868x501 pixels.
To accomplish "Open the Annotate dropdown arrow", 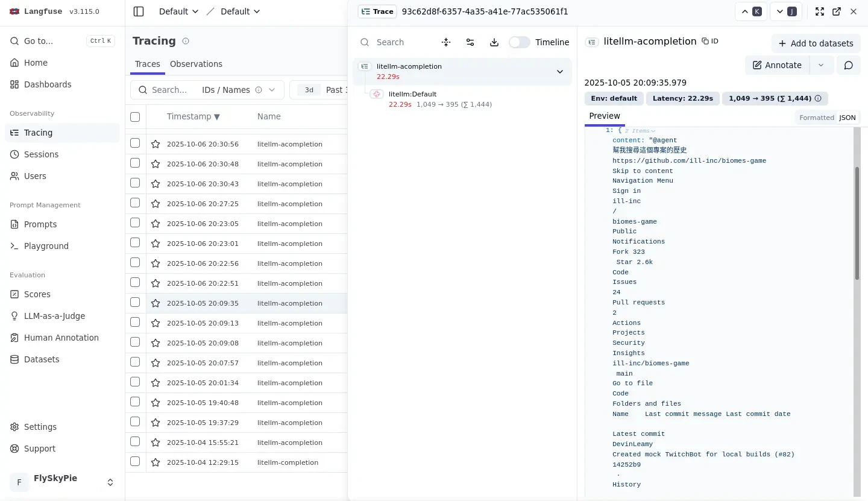I will coord(821,65).
